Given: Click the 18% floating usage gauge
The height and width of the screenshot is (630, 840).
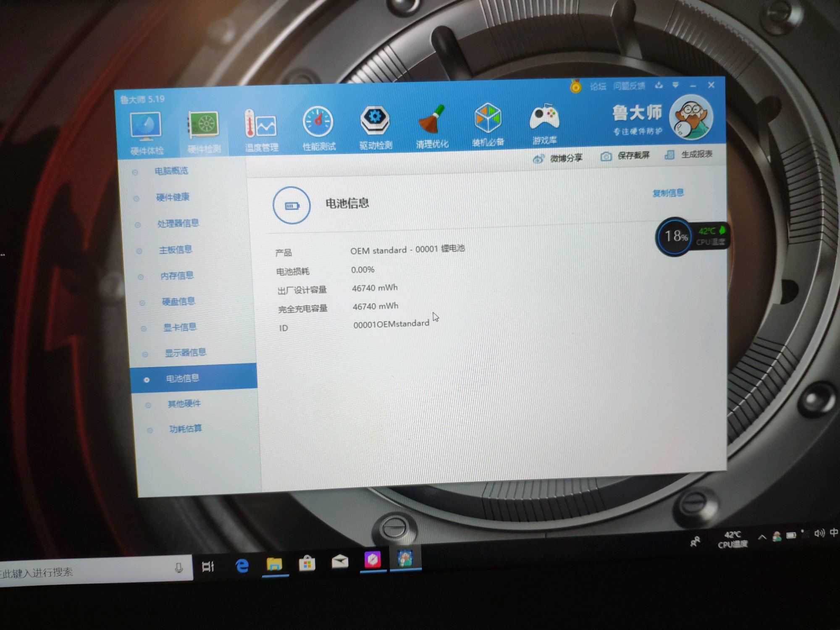Looking at the screenshot, I should (x=675, y=236).
